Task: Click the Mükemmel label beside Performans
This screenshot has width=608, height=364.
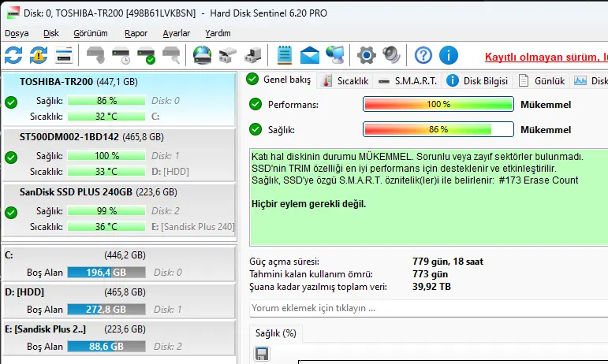Action: coord(546,105)
